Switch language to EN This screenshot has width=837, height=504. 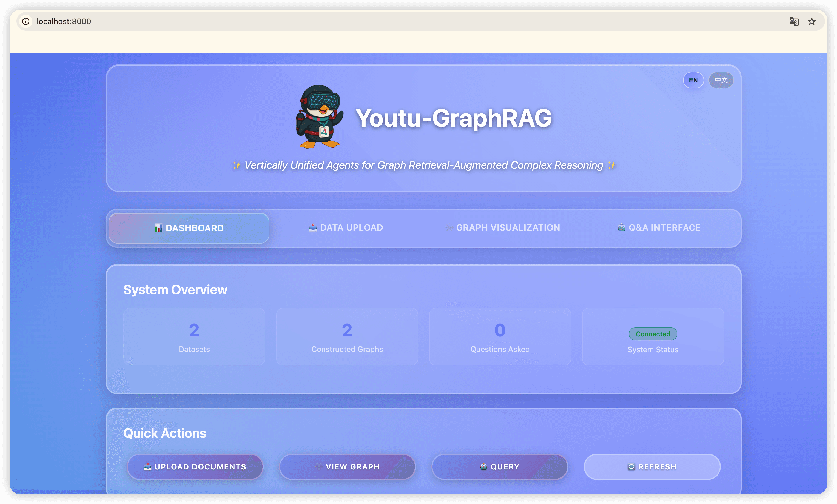pos(693,80)
